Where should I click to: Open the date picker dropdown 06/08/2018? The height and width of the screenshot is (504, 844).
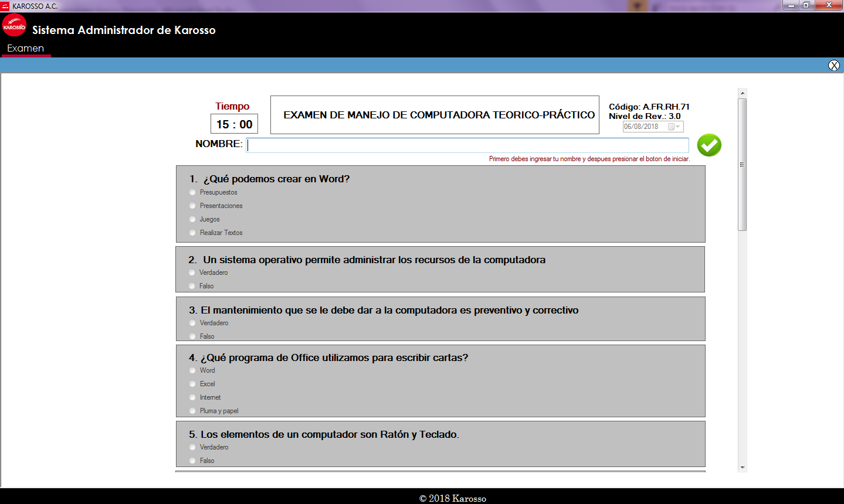click(677, 127)
